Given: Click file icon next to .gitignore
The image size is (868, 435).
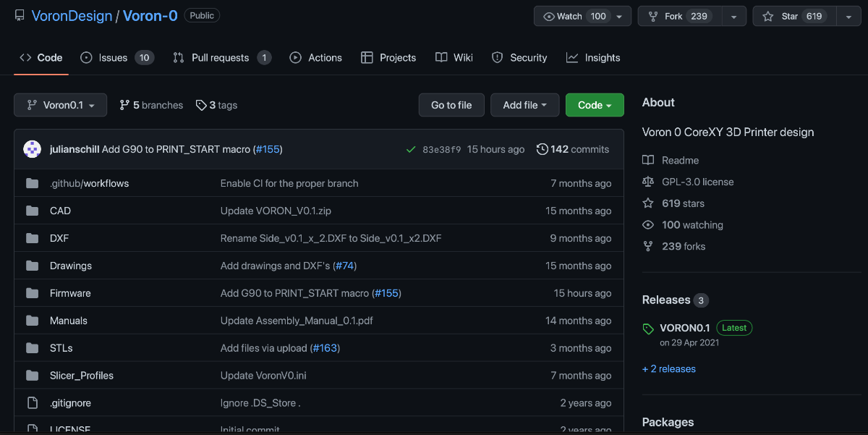Looking at the screenshot, I should click(x=32, y=403).
